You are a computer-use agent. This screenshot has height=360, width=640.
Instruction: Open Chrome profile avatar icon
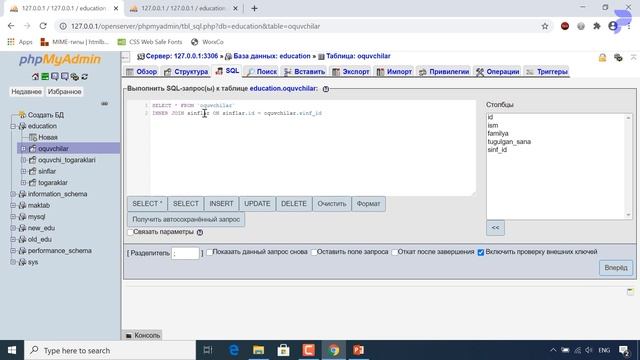click(x=613, y=26)
